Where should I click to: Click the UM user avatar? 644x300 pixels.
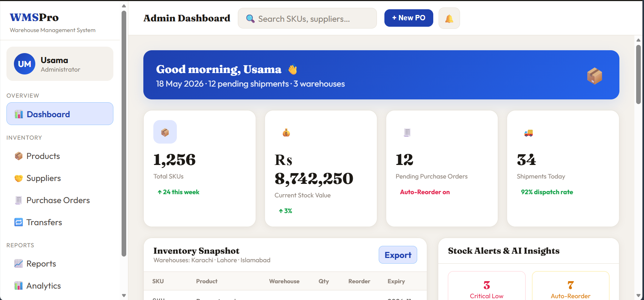25,64
